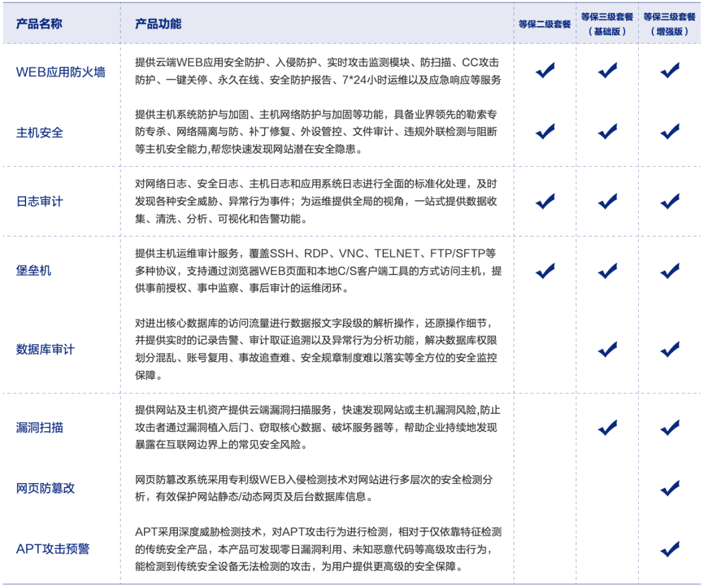This screenshot has height=588, width=704.
Task: Open the WEB应用防火墙 product name
Action: (x=61, y=72)
